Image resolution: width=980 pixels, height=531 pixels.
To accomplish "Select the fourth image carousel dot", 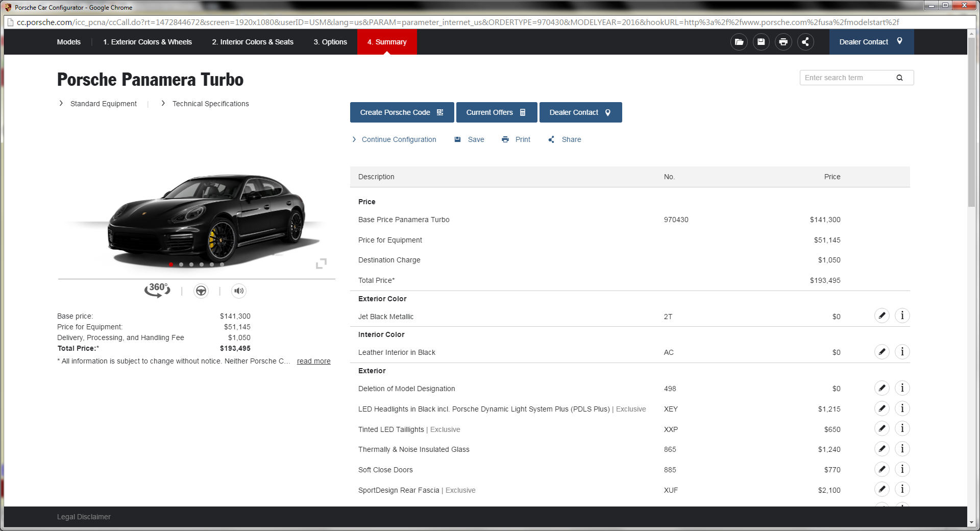I will [x=202, y=264].
